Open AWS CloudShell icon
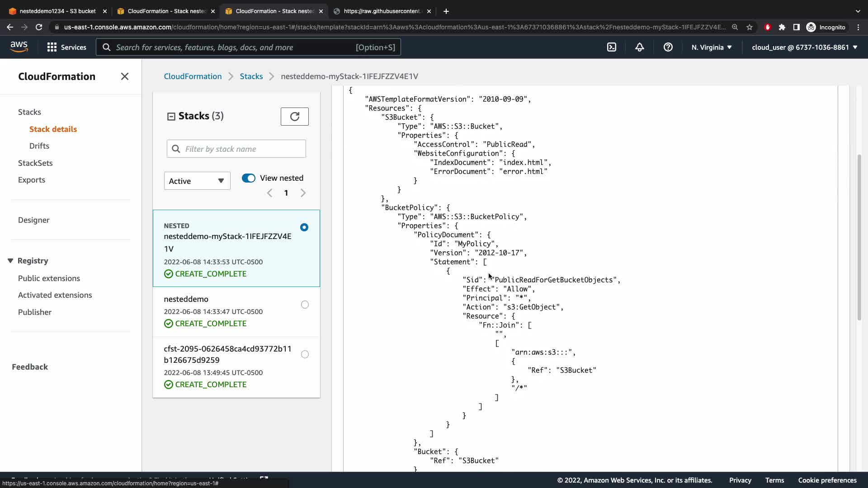868x488 pixels. pyautogui.click(x=611, y=47)
